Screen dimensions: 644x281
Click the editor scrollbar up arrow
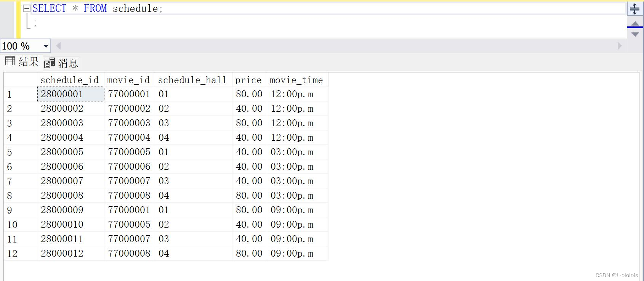(635, 24)
